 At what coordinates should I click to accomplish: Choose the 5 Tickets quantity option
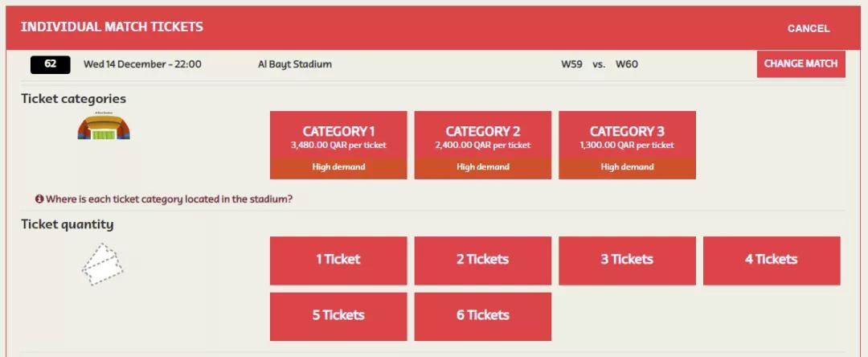pos(338,316)
